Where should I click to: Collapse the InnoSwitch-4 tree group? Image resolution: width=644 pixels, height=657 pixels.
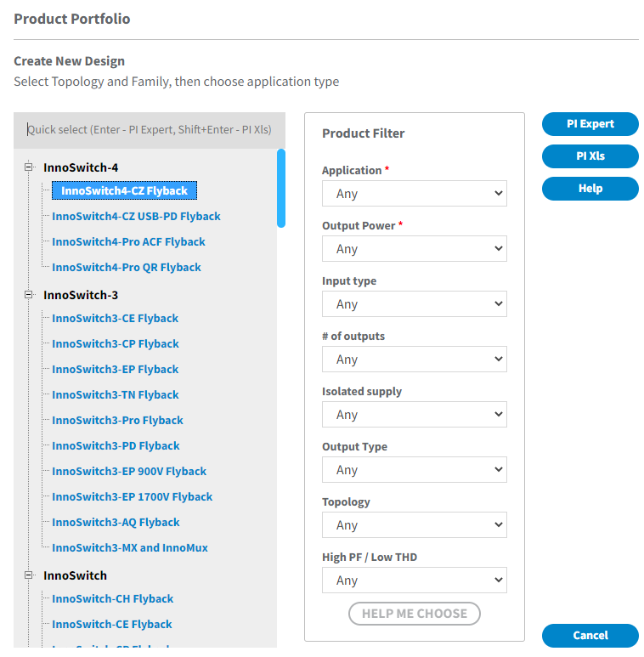(x=29, y=167)
